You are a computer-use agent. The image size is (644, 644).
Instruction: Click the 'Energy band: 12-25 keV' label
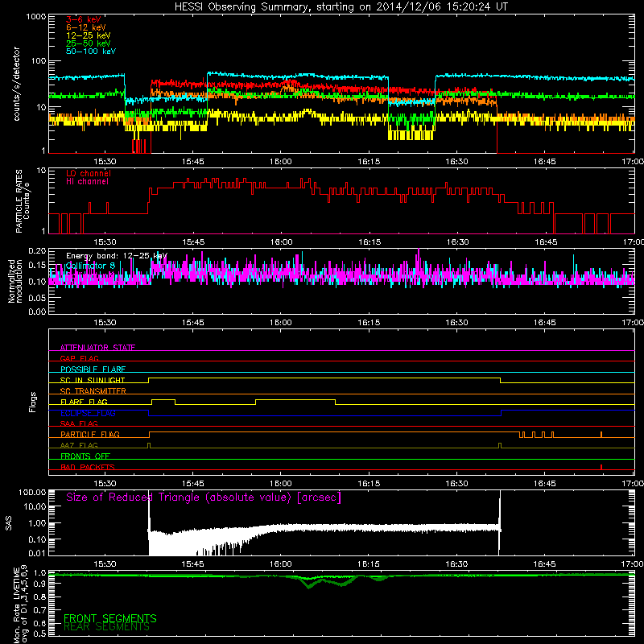click(117, 256)
